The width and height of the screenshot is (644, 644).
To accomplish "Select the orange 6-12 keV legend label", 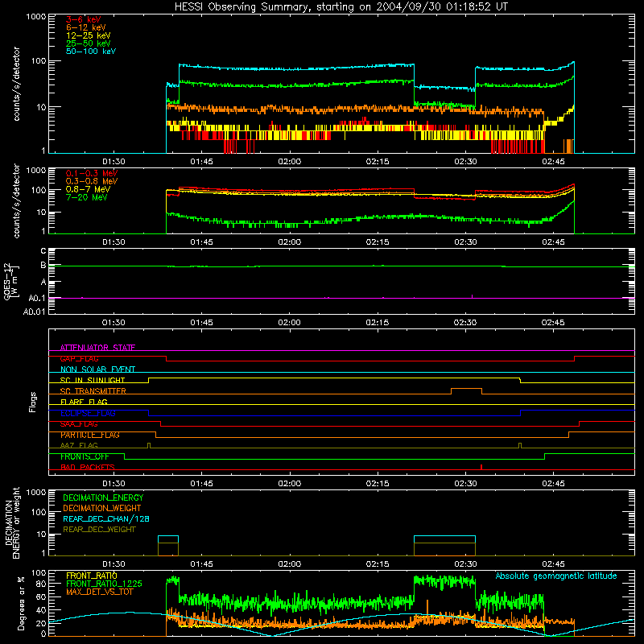I will [x=86, y=27].
